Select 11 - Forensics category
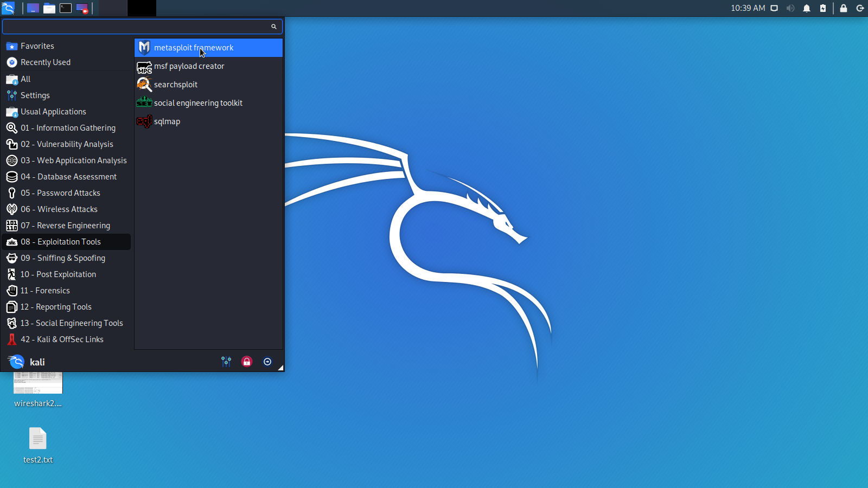 coord(66,291)
